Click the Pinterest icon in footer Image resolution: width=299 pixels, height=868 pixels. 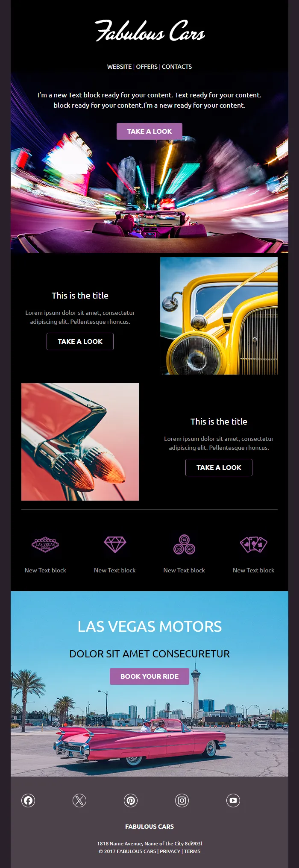(x=131, y=801)
